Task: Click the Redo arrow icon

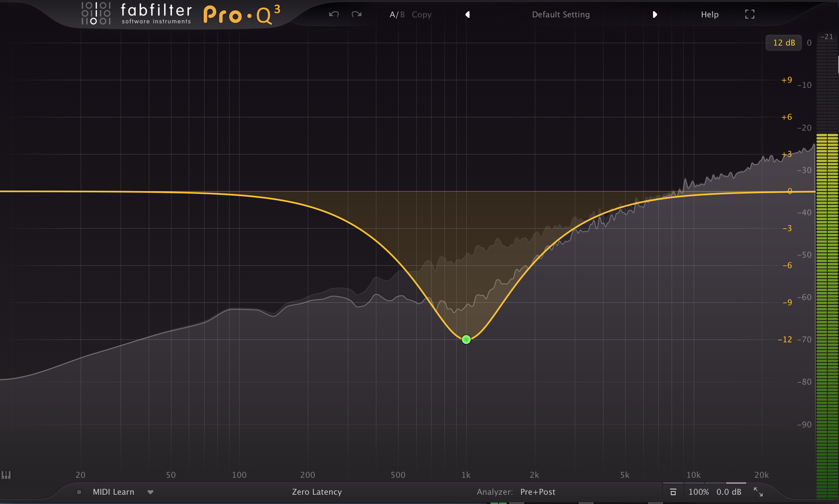Action: pyautogui.click(x=357, y=15)
